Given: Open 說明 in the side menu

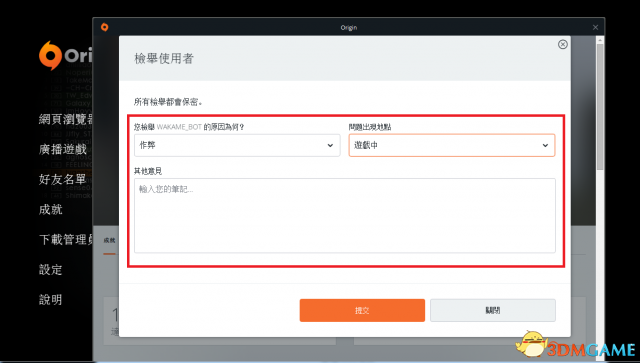Looking at the screenshot, I should (51, 300).
